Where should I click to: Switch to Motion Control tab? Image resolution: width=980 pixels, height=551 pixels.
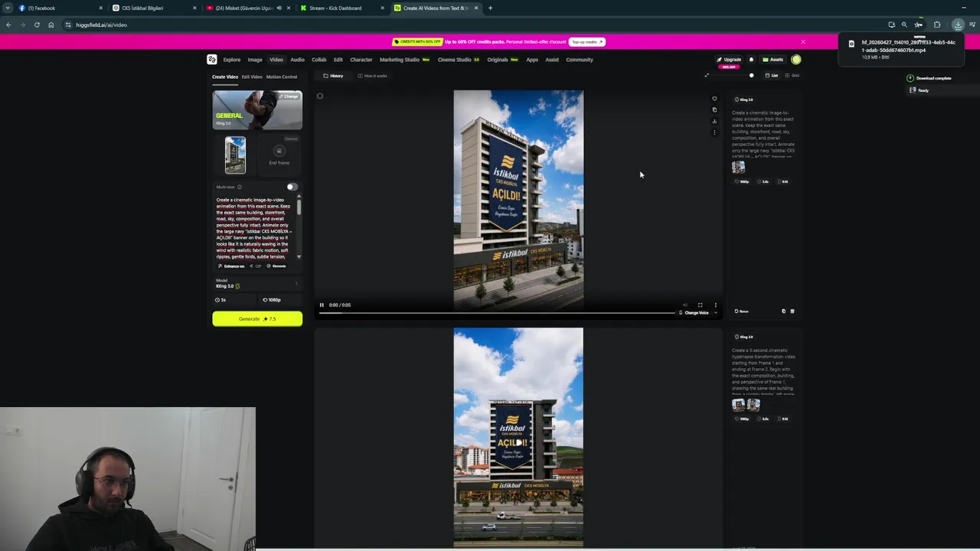tap(282, 77)
